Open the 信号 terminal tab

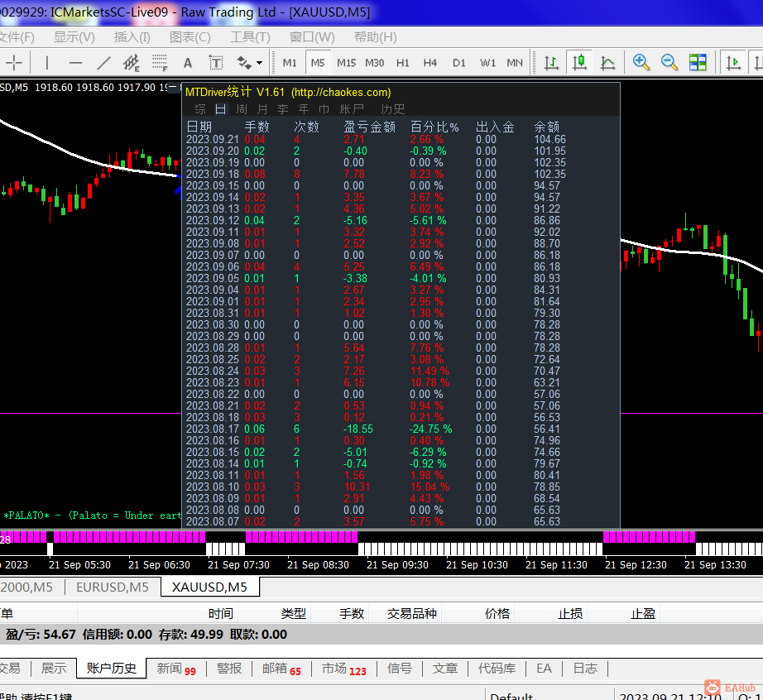[x=400, y=669]
